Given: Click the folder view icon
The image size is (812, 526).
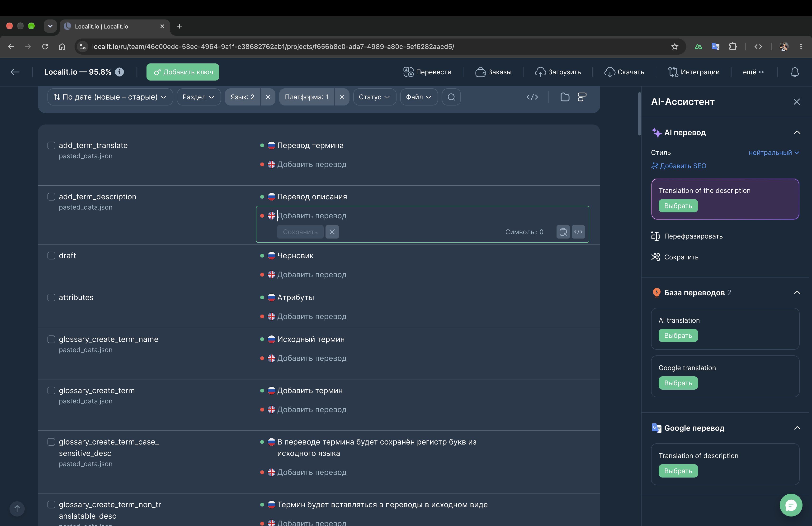Looking at the screenshot, I should [x=565, y=97].
